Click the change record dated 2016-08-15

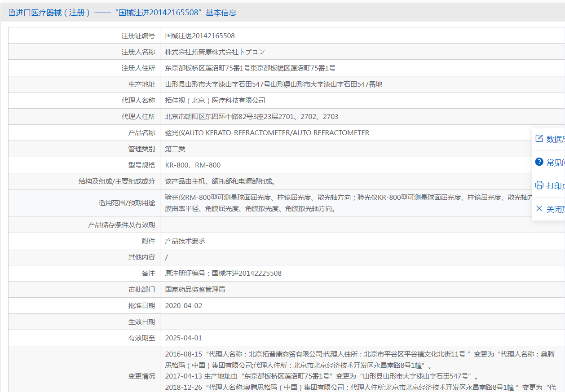pyautogui.click(x=359, y=360)
